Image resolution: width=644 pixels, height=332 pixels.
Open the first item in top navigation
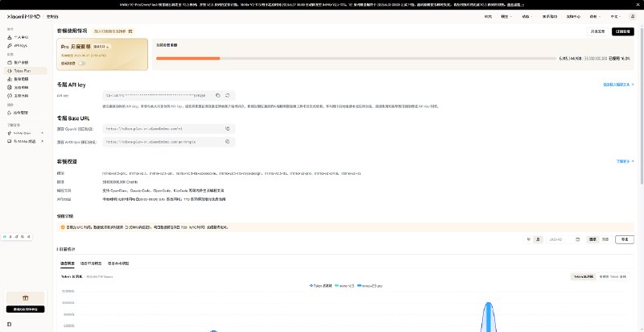[488, 16]
